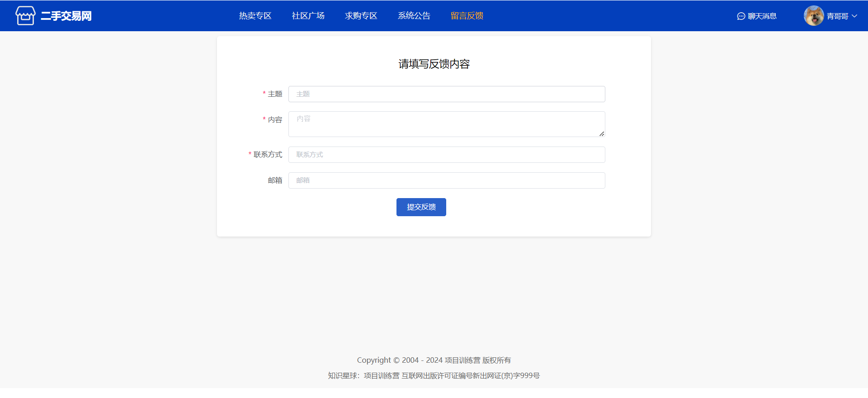Image resolution: width=868 pixels, height=398 pixels.
Task: Open 聊天消息 link
Action: click(x=762, y=16)
